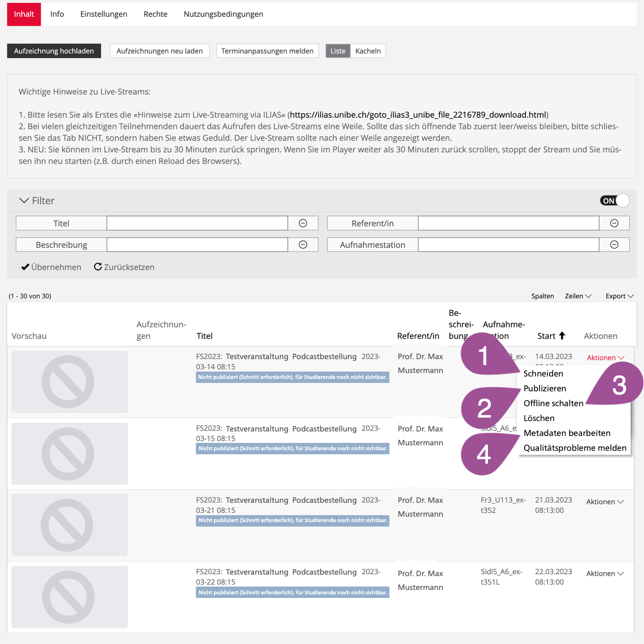Expand Aktionen for the 21.03.2023 recording

(604, 502)
